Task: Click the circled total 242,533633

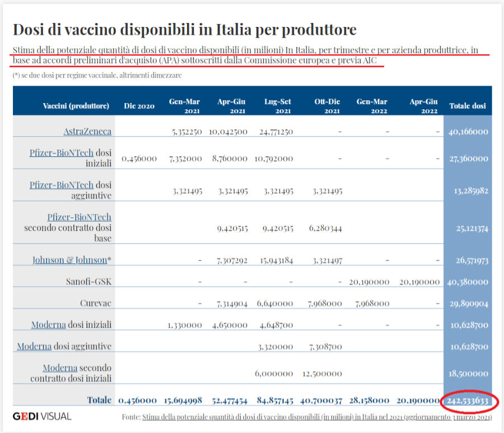Action: click(468, 401)
